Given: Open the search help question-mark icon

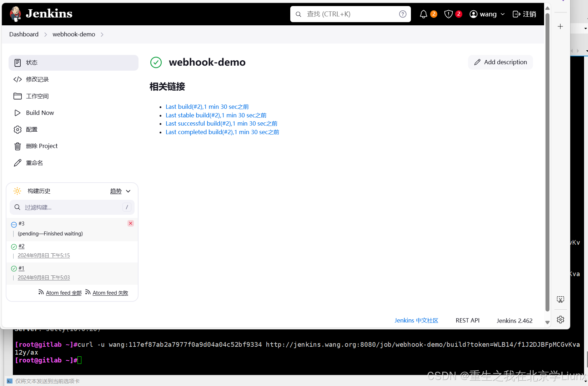Looking at the screenshot, I should 403,14.
